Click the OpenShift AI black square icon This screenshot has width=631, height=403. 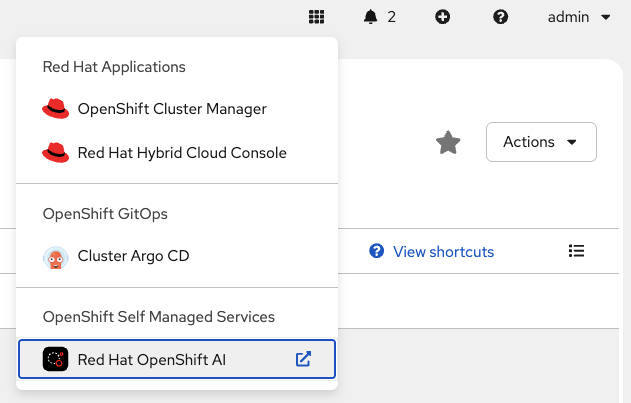[x=55, y=360]
